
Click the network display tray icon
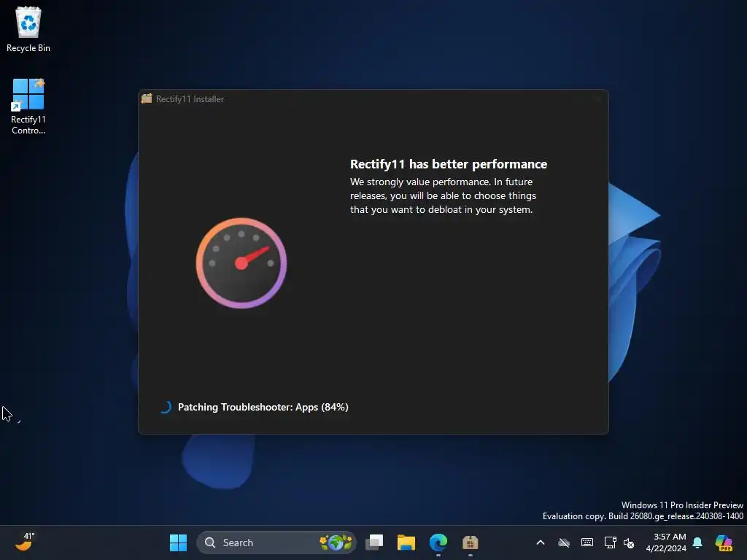(610, 542)
